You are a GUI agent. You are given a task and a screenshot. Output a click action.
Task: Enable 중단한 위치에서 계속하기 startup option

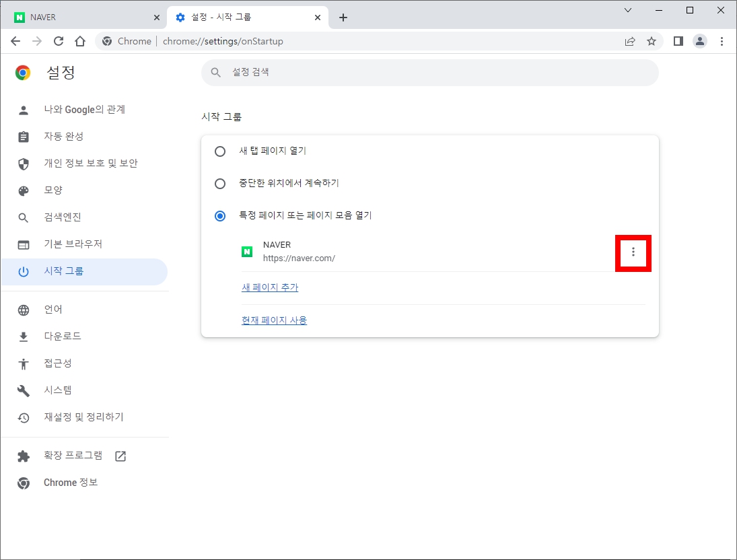[220, 183]
